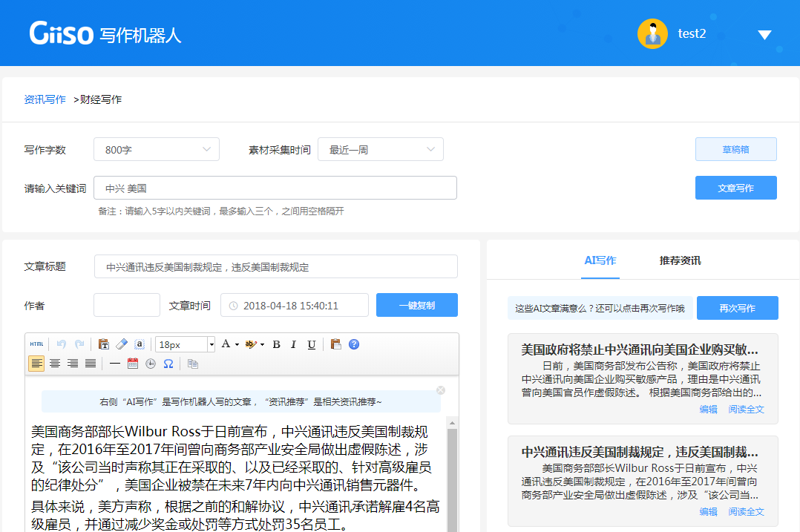Paste as plain text icon
The image size is (800, 532).
coord(104,344)
